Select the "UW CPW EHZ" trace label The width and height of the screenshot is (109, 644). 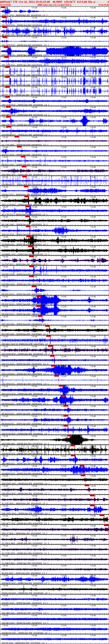(x=25, y=65)
